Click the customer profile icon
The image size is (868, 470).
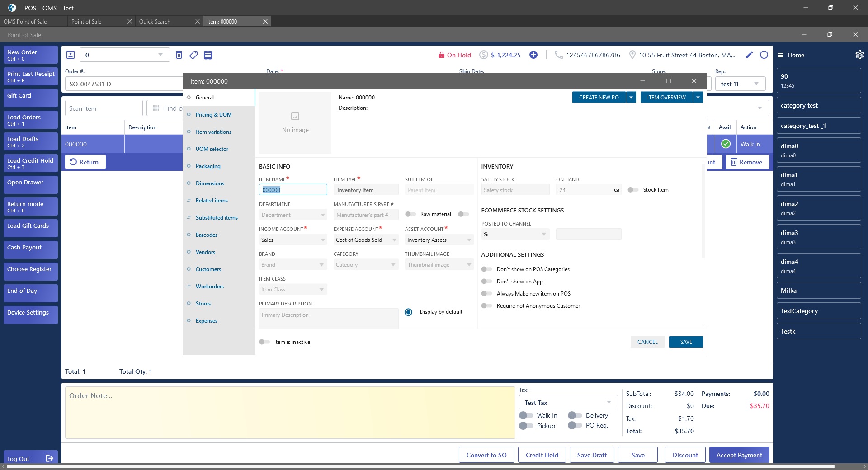click(71, 55)
